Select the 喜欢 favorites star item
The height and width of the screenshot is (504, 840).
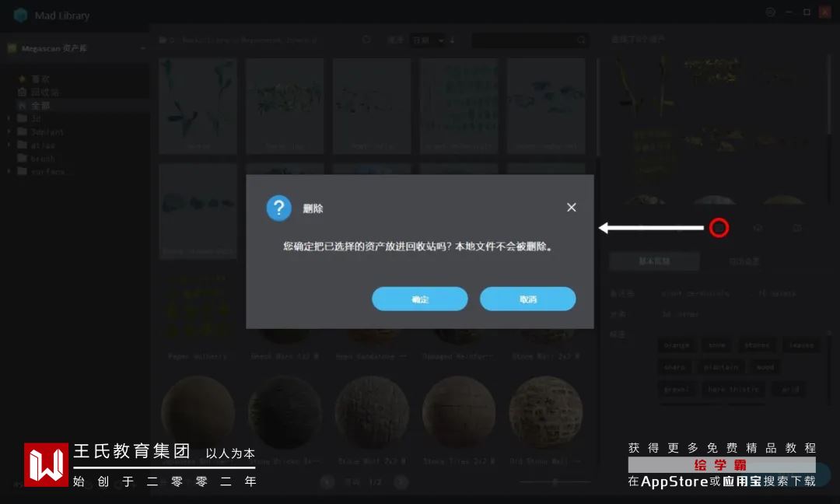point(35,79)
